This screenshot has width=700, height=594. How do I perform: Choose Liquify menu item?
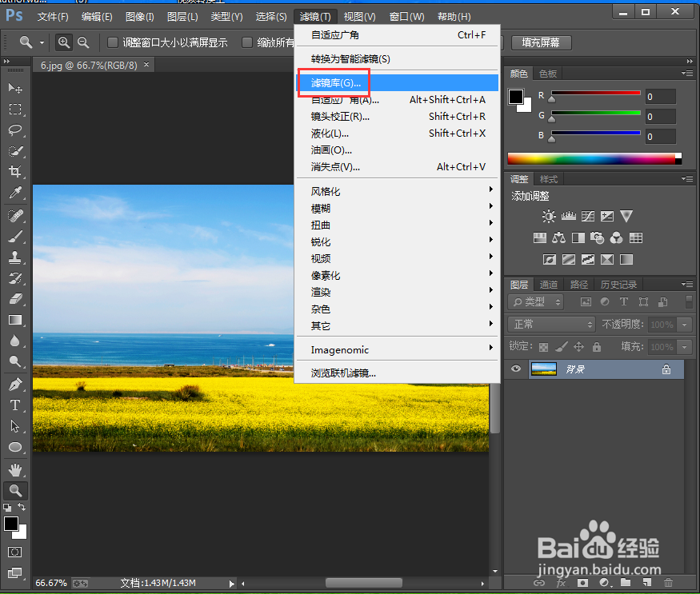[397, 134]
